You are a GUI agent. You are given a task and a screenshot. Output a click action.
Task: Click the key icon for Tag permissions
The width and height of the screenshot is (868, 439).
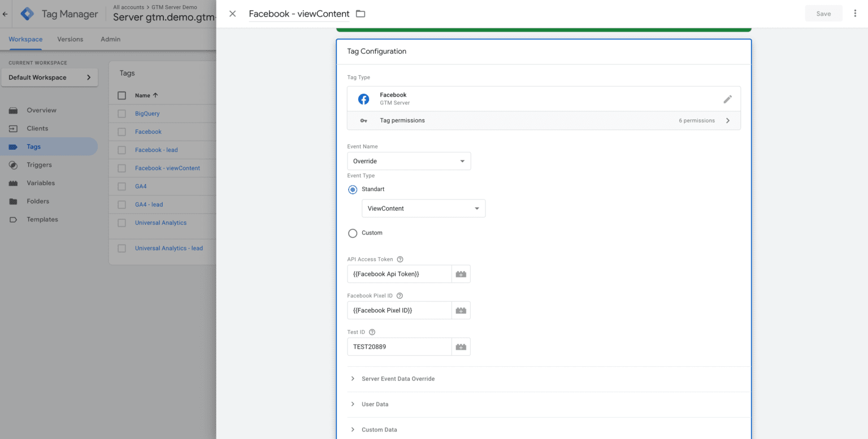pos(364,120)
